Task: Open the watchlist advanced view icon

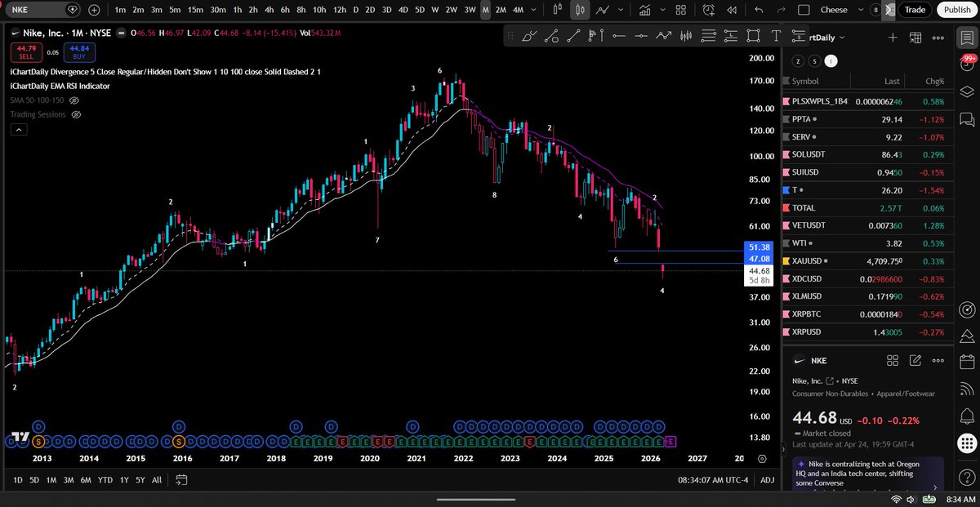Action: (x=915, y=38)
